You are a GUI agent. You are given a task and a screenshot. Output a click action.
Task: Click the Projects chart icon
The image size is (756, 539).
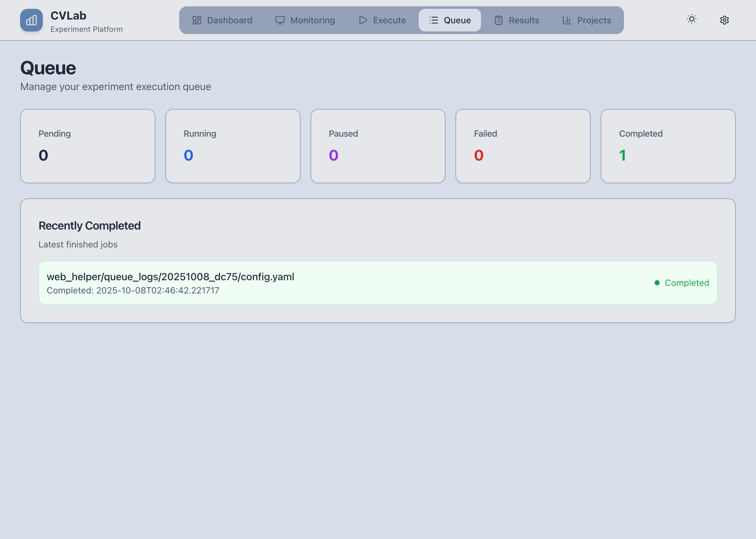(x=566, y=20)
